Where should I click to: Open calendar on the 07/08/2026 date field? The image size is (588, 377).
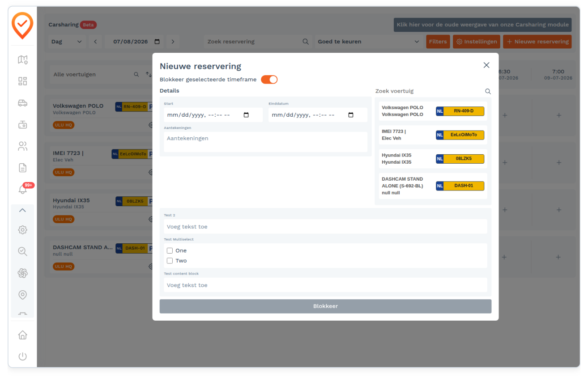[x=157, y=42]
